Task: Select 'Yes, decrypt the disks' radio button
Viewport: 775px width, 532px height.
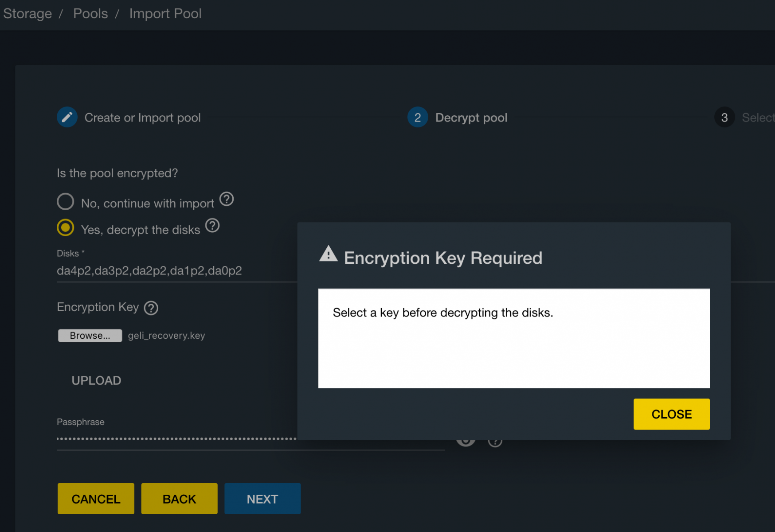Action: 66,228
